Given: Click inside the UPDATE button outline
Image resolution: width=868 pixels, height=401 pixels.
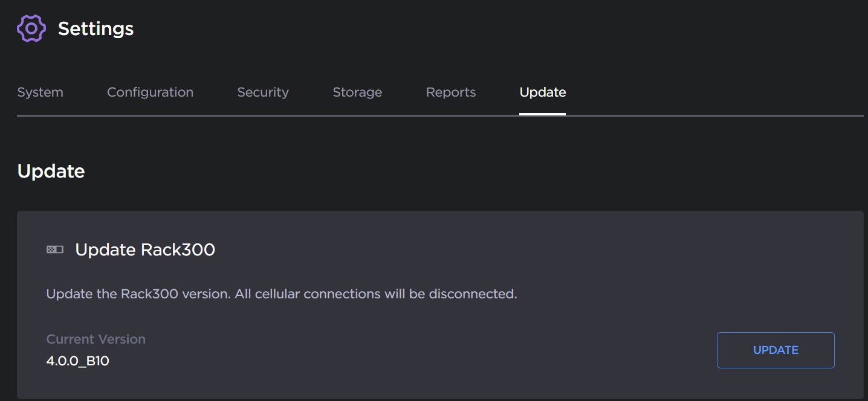Looking at the screenshot, I should (776, 350).
